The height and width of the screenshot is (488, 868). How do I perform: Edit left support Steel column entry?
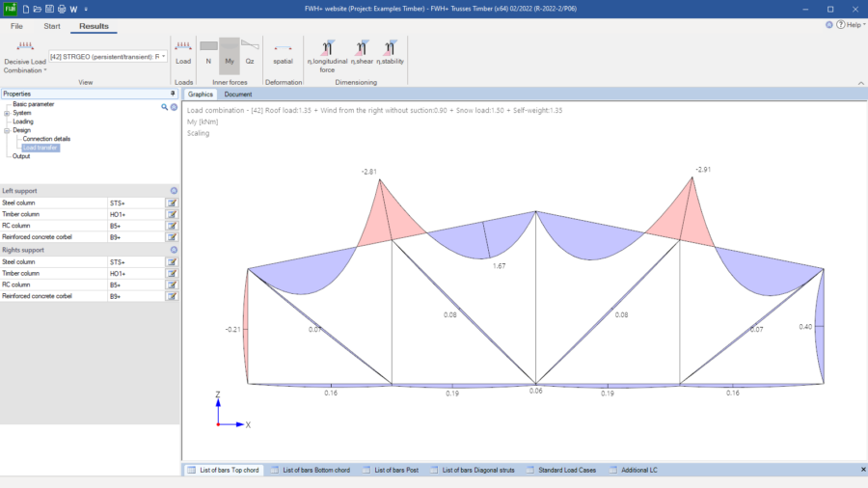tap(172, 203)
